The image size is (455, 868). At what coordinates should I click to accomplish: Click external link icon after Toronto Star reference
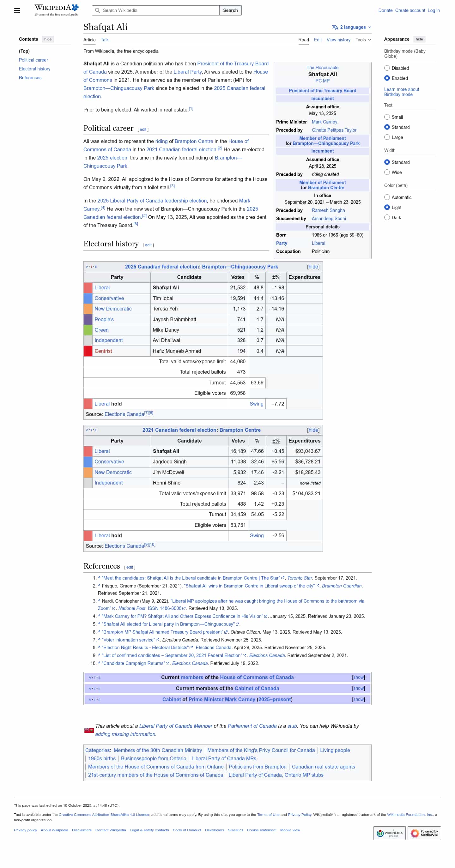[x=283, y=578]
